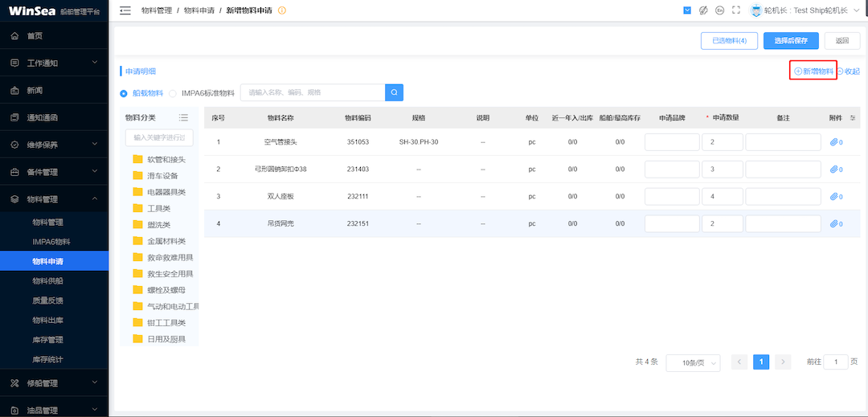Go to the previous page arrow
Screen dimensions: 868x417
[x=739, y=362]
